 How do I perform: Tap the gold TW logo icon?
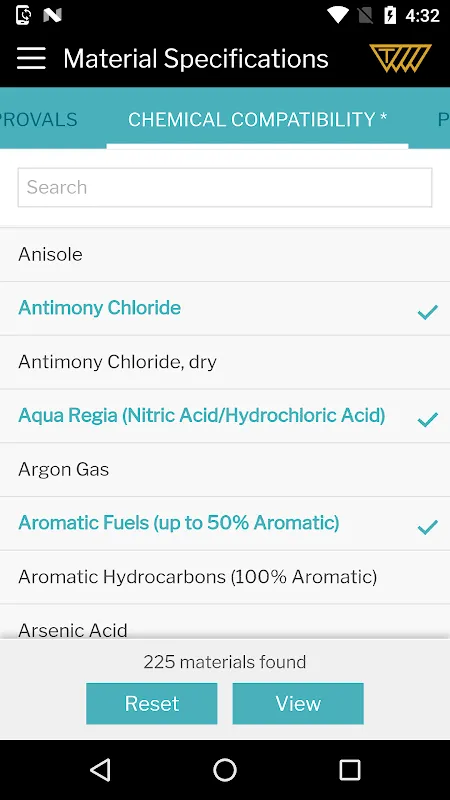pyautogui.click(x=401, y=58)
